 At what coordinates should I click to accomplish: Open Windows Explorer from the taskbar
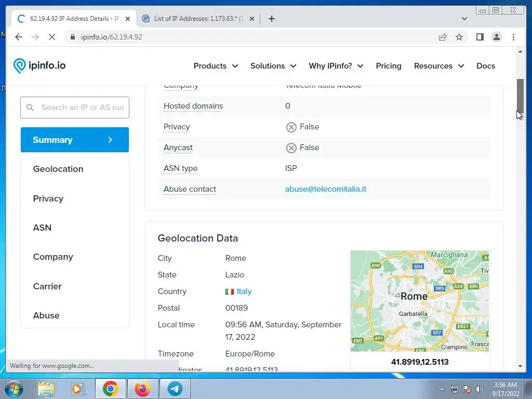pyautogui.click(x=46, y=389)
